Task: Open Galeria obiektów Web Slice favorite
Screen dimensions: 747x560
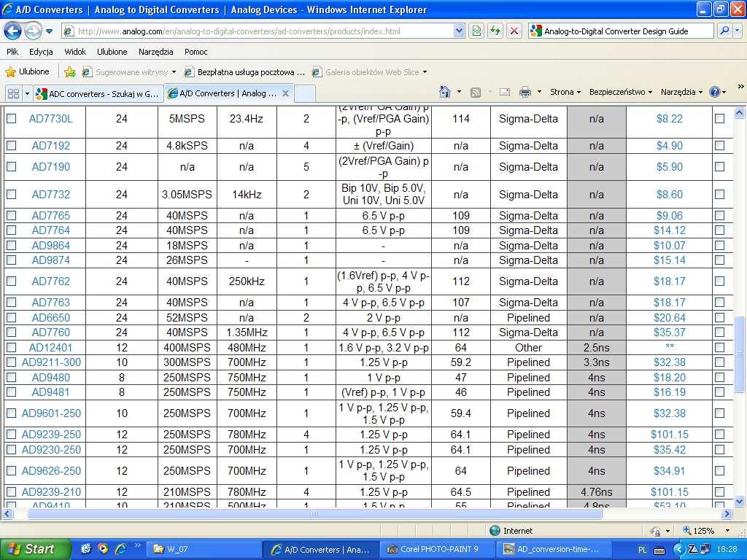Action: coord(370,72)
